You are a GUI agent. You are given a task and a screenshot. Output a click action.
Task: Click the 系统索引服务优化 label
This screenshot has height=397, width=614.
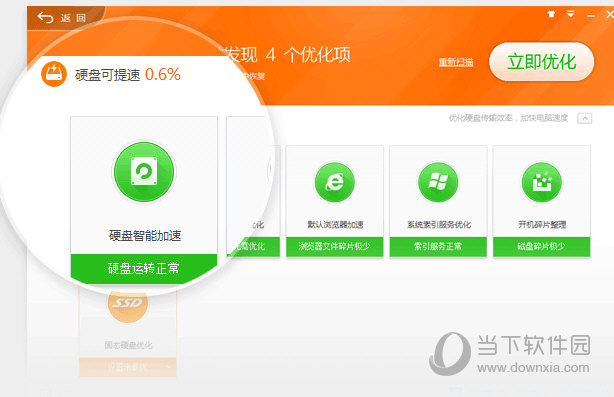pyautogui.click(x=439, y=225)
